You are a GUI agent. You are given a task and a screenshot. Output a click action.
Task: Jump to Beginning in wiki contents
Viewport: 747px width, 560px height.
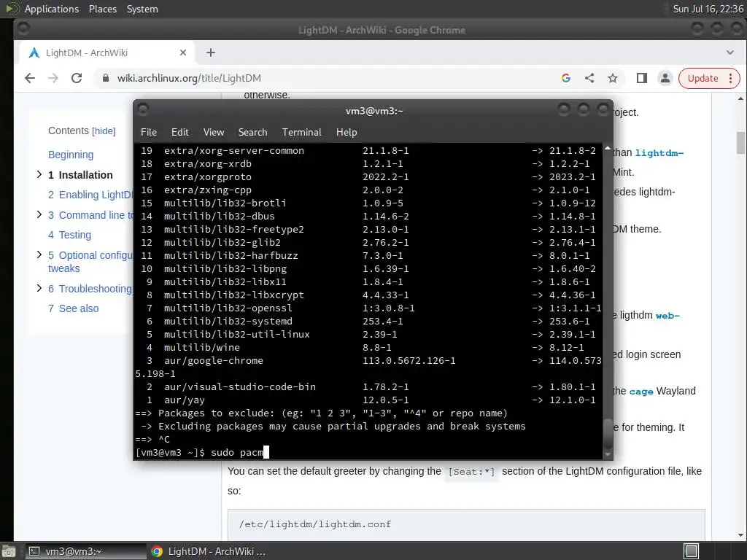point(71,155)
